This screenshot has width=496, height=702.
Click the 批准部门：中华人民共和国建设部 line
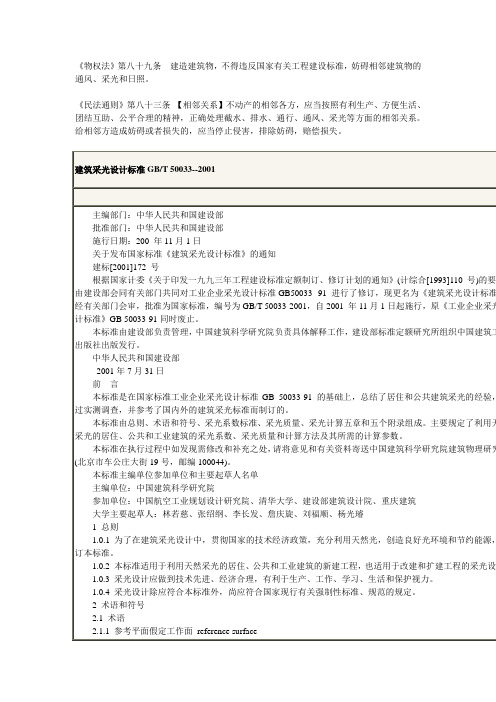click(158, 228)
